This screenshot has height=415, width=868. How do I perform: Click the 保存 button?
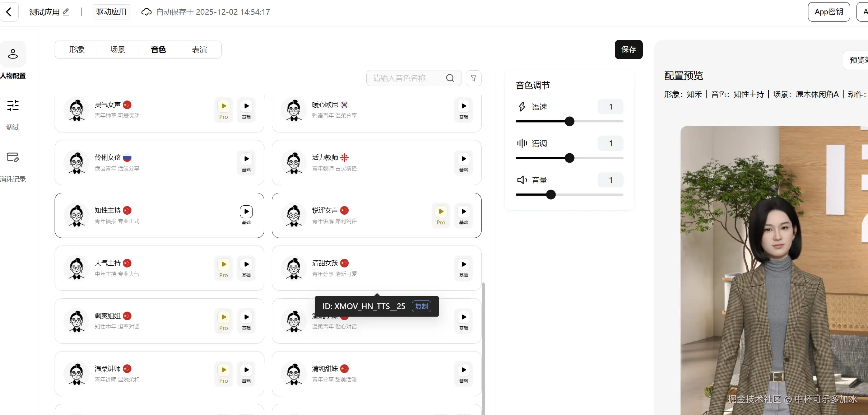[x=628, y=50]
